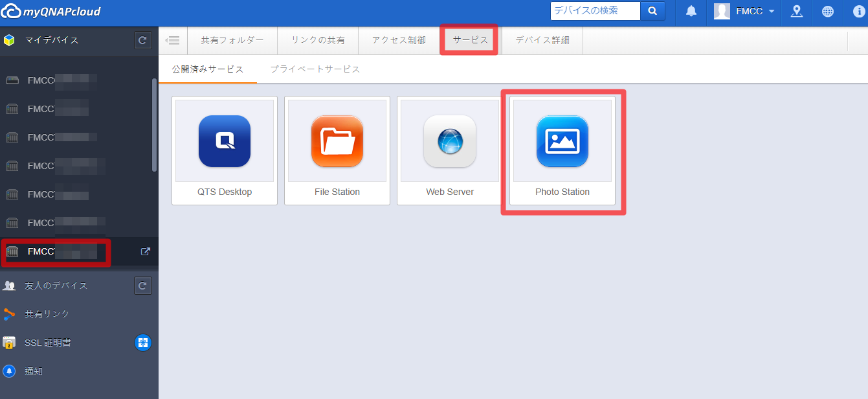Go to 共有リンク in the sidebar
This screenshot has width=868, height=399.
click(47, 314)
